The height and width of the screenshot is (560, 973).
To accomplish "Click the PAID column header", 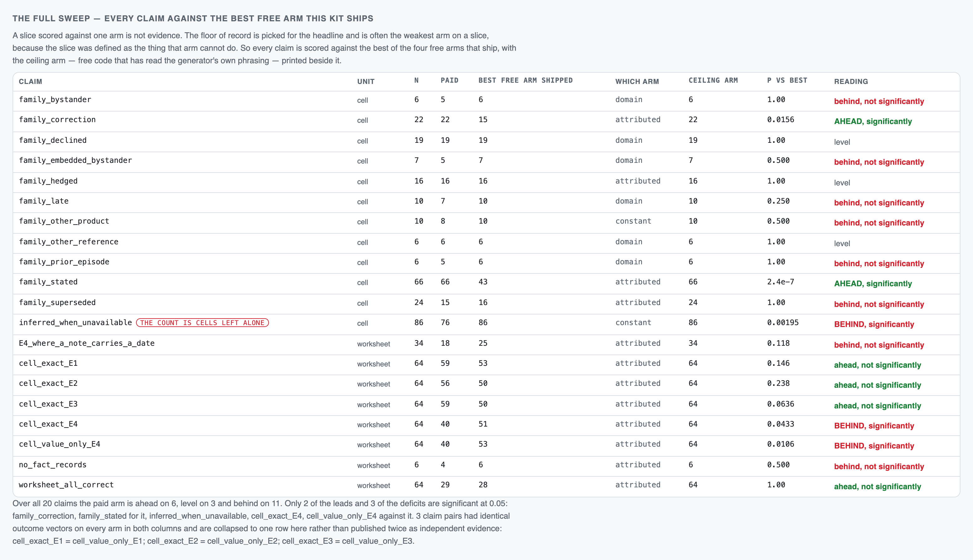I will point(449,80).
